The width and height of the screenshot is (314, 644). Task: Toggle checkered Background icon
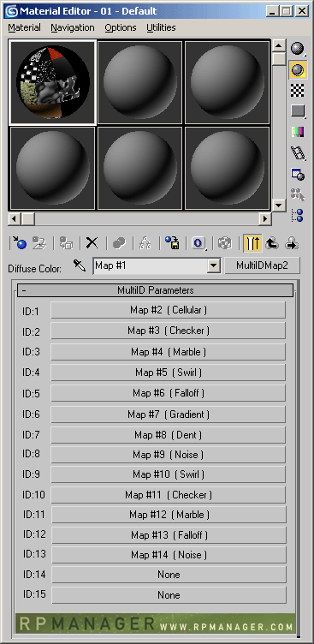pyautogui.click(x=298, y=91)
